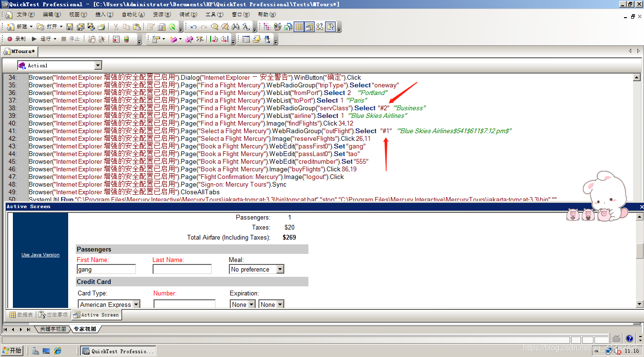Click the Cut scissors icon
The image size is (644, 357).
click(x=115, y=27)
